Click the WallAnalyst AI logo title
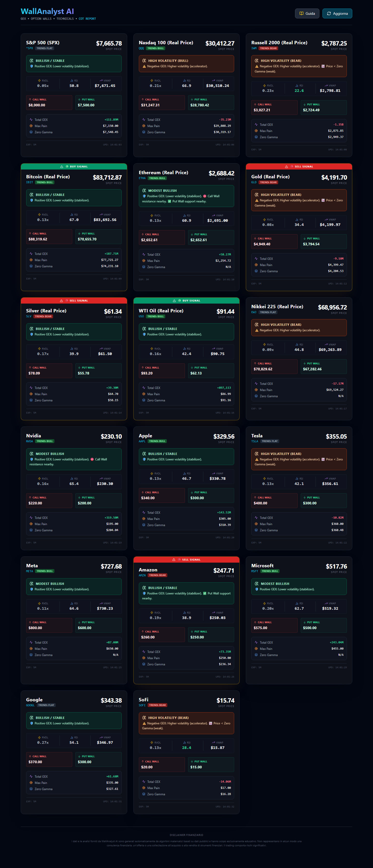This screenshot has height=868, width=373. [x=47, y=11]
